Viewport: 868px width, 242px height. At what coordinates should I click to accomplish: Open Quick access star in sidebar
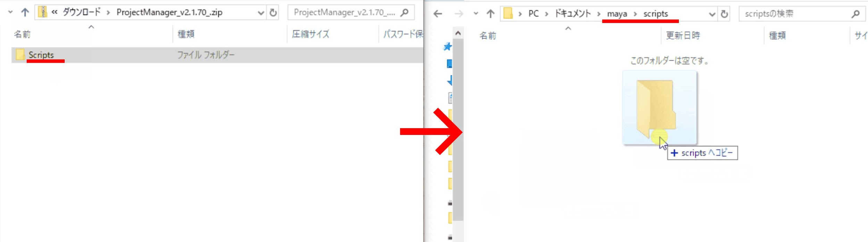(448, 46)
